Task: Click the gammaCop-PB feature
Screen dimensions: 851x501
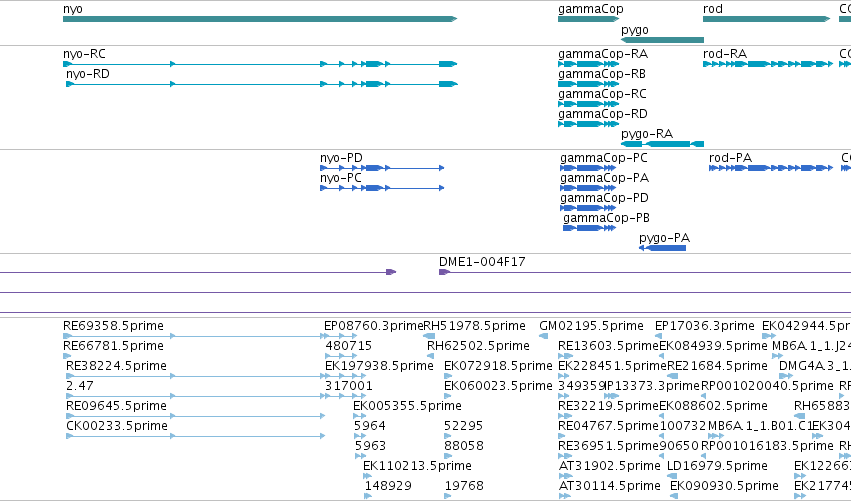Action: 589,229
